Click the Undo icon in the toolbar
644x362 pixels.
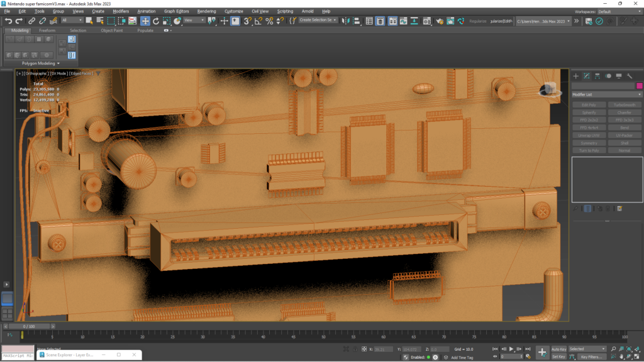[8, 21]
